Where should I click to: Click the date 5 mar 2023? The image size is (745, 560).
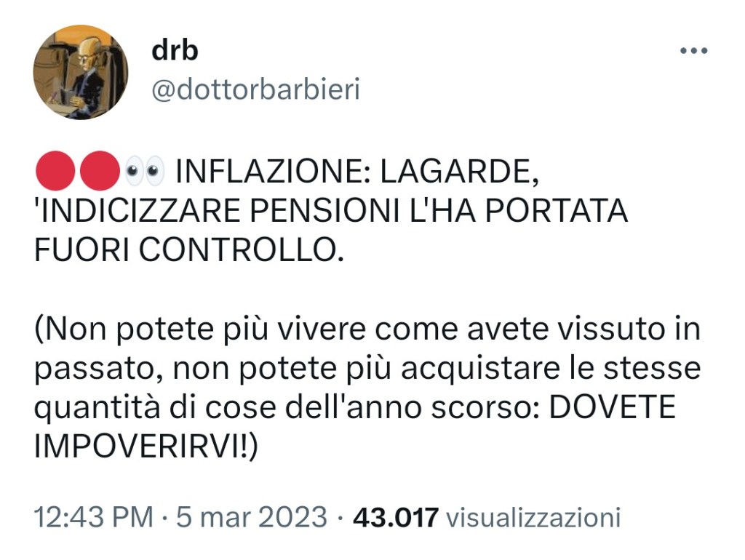click(252, 517)
